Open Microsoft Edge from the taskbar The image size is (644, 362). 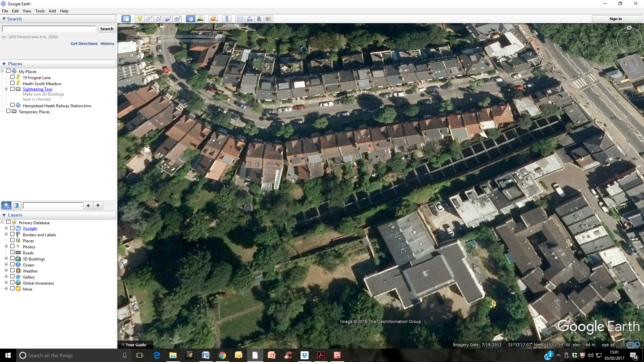(157, 355)
